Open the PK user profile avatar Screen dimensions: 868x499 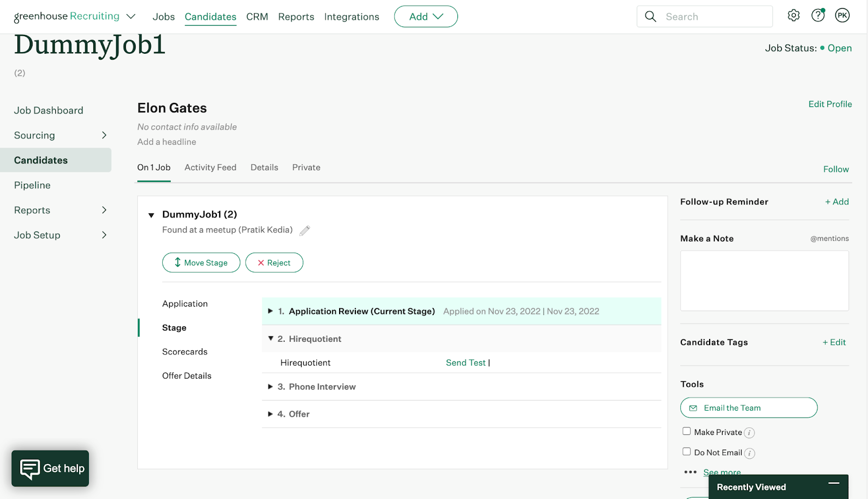pos(843,16)
